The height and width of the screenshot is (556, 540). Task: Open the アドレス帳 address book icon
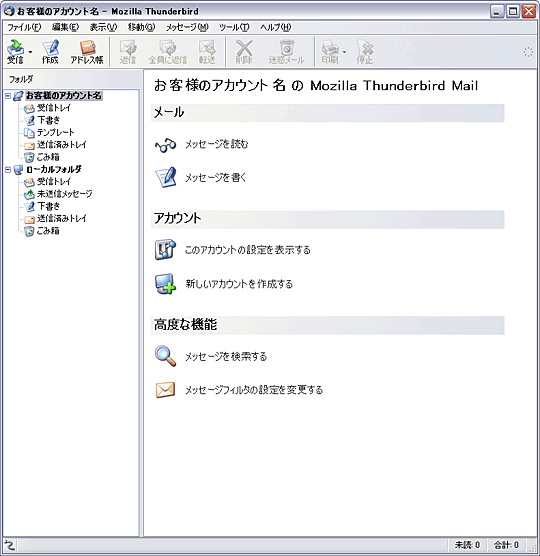click(87, 52)
